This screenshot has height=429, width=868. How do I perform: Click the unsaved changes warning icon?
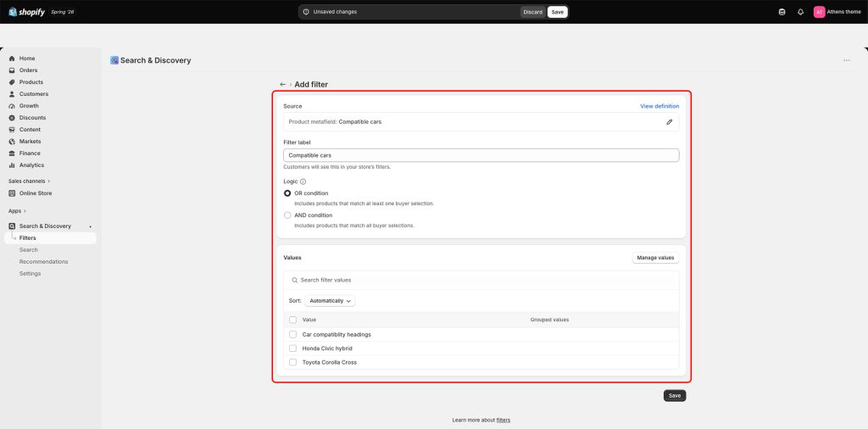(x=305, y=12)
